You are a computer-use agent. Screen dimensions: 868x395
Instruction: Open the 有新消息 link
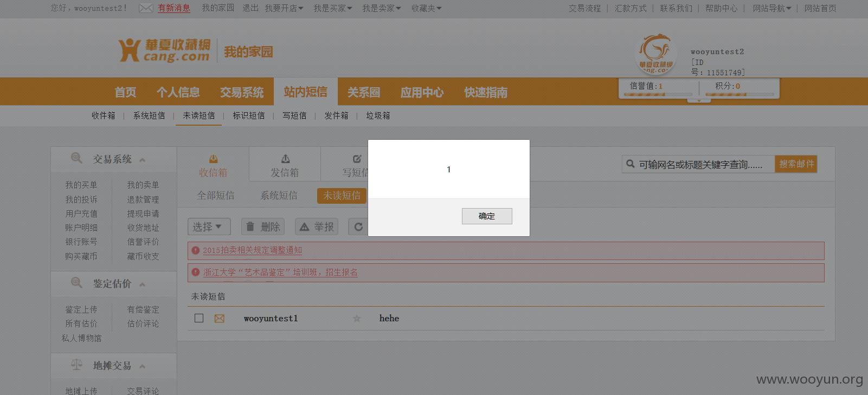click(x=174, y=8)
